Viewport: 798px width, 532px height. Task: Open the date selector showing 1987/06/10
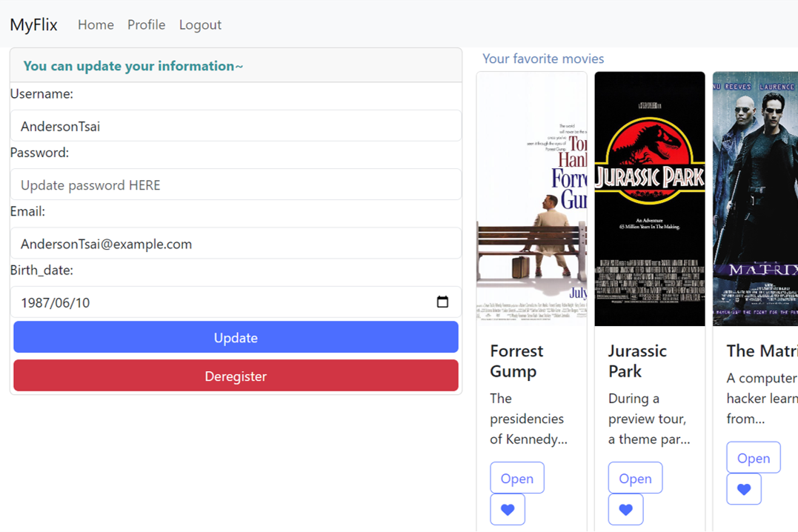click(x=443, y=302)
